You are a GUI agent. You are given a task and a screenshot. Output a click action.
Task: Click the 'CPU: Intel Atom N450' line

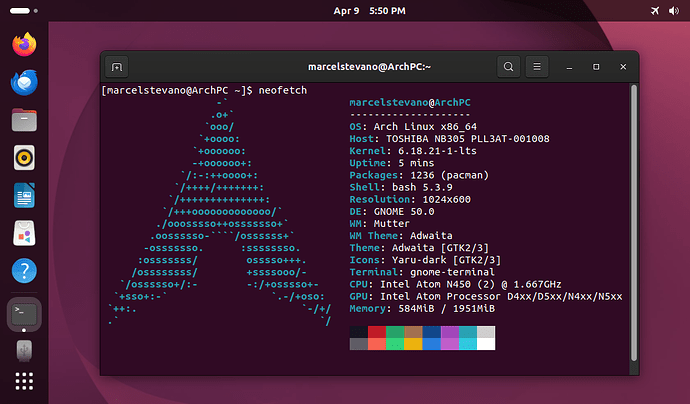click(455, 284)
